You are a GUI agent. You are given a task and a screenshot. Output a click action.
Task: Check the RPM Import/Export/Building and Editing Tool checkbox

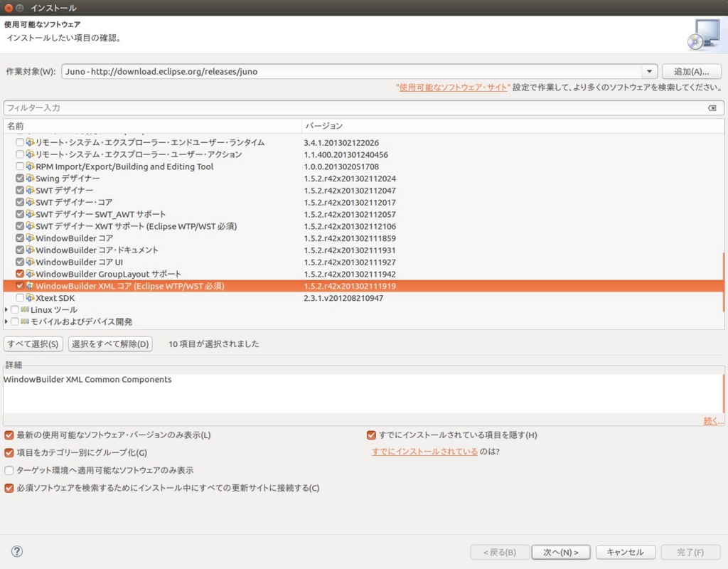click(19, 166)
